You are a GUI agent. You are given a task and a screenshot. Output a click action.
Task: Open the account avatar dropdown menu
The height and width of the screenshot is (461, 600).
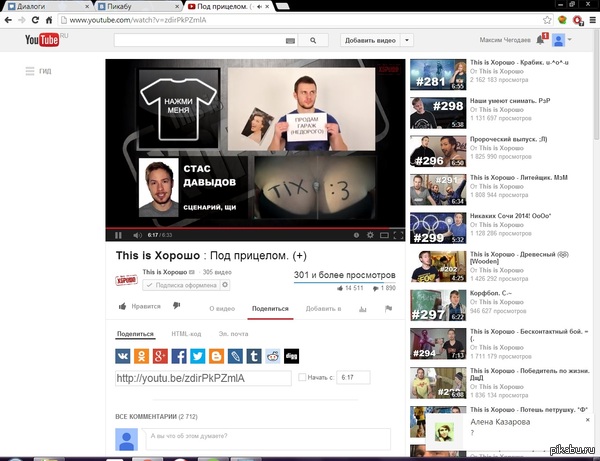562,41
